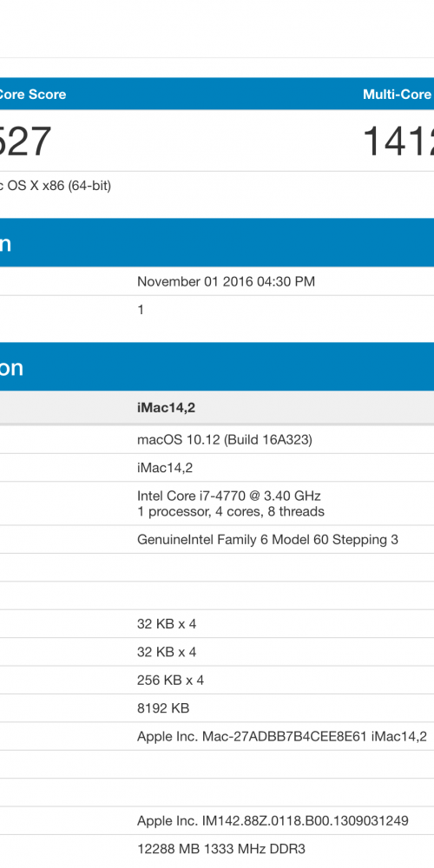Click the single-core score header label
This screenshot has height=868, width=434.
(33, 94)
